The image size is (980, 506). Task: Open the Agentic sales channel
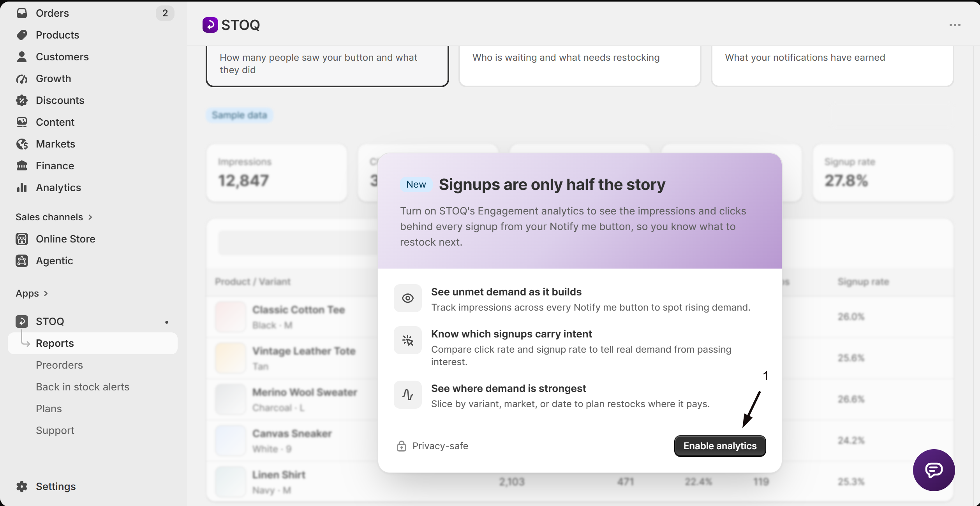click(x=93, y=261)
